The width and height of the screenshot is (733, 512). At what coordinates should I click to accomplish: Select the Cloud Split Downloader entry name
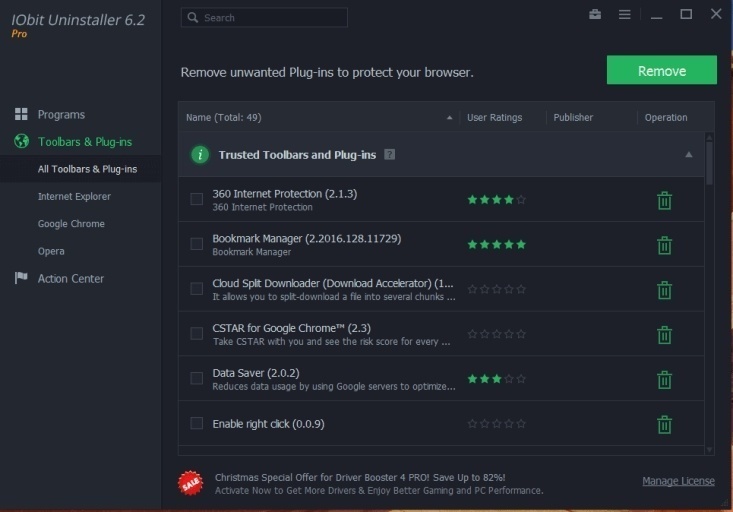pyautogui.click(x=333, y=283)
